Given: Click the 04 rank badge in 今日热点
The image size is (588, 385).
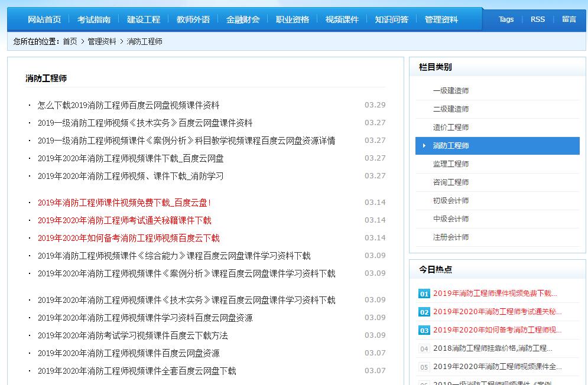Looking at the screenshot, I should (424, 349).
